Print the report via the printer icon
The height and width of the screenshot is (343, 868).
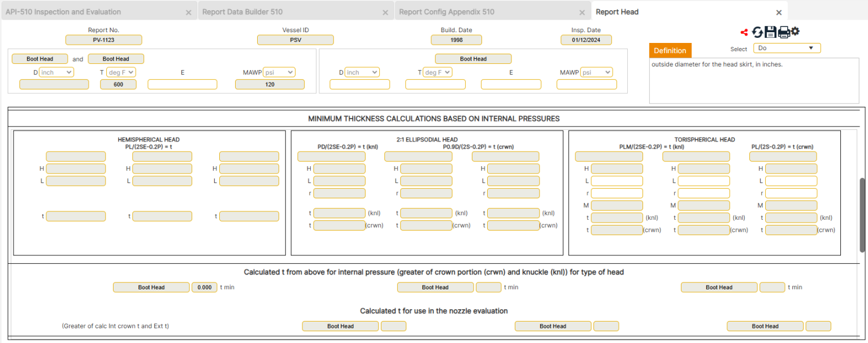click(x=783, y=32)
